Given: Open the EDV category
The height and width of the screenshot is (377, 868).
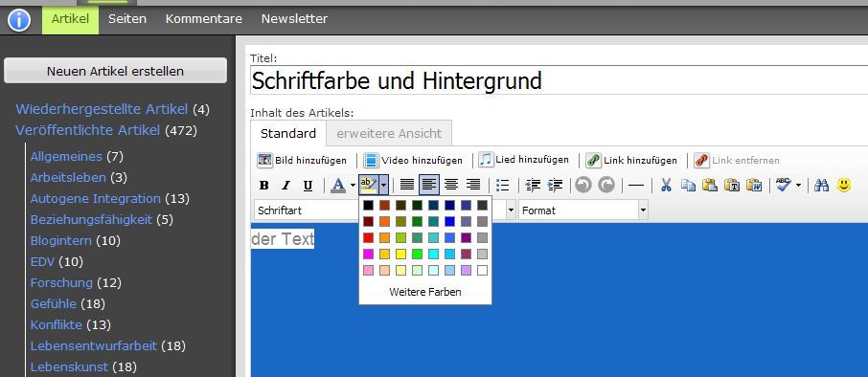Looking at the screenshot, I should (42, 261).
